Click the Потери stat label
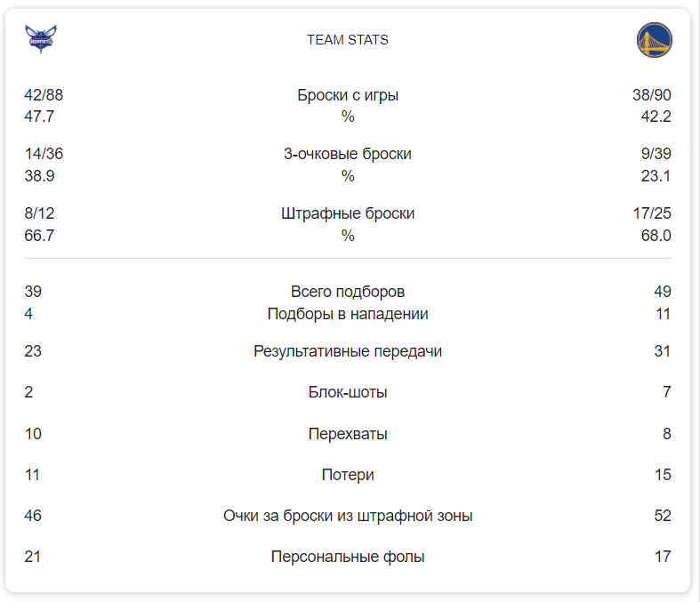Image resolution: width=700 pixels, height=602 pixels. pos(347,475)
